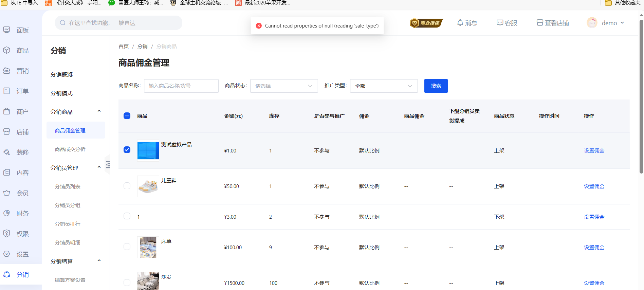This screenshot has width=644, height=290.
Task: Click 设置佣金 for 沙发
Action: (x=594, y=283)
